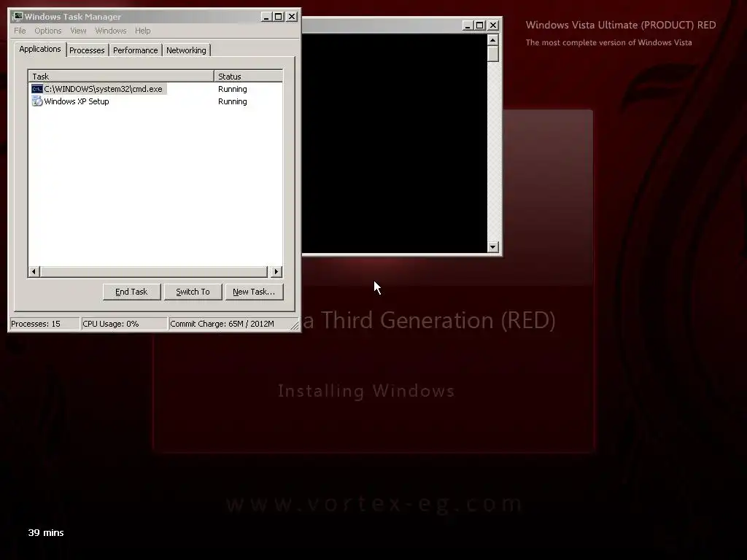Viewport: 747px width, 560px height.
Task: Minimize the Task Manager window
Action: pos(266,17)
